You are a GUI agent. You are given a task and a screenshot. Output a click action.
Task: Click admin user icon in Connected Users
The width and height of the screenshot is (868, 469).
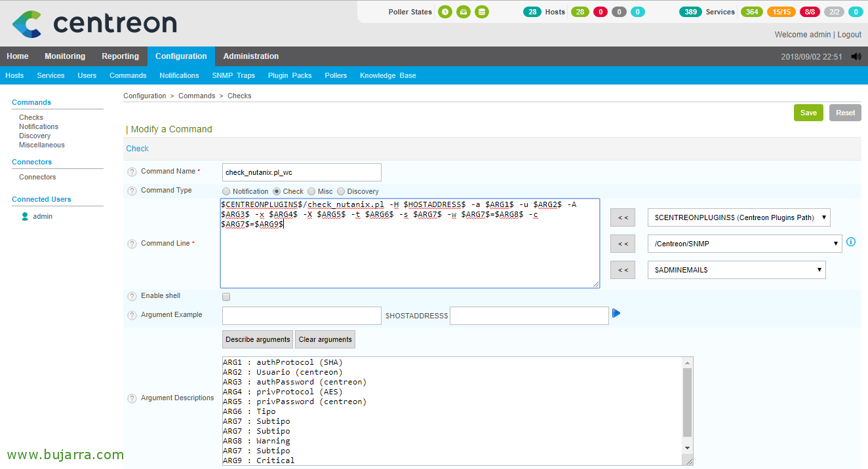point(25,216)
